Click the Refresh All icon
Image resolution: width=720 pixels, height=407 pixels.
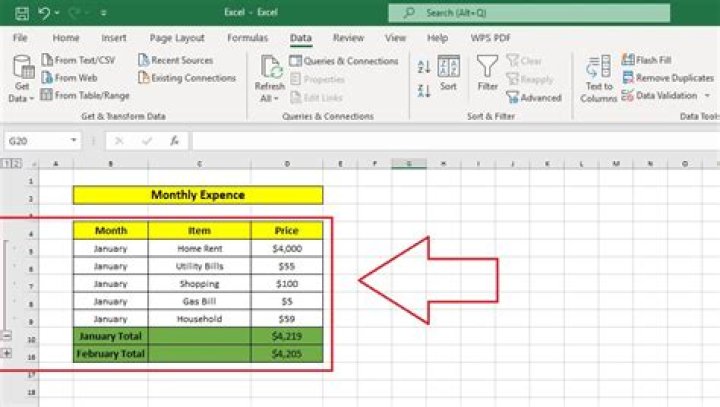coord(270,67)
